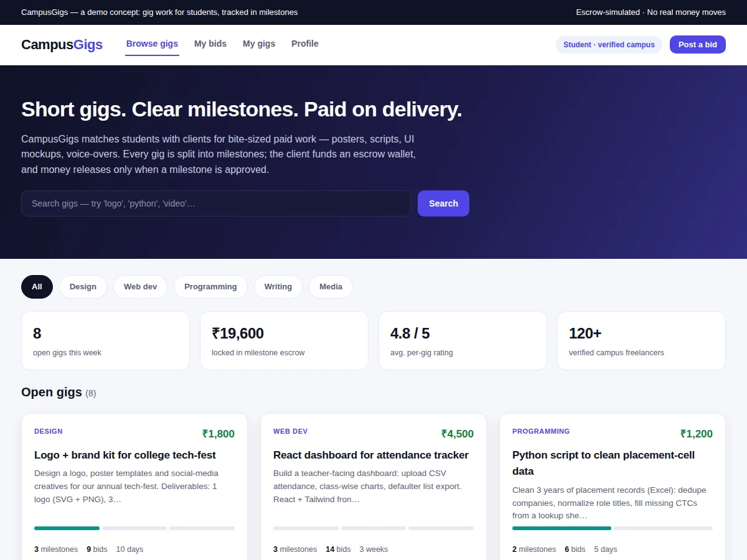Click the 3 weeks duration on the React gig
747x560 pixels.
click(374, 549)
